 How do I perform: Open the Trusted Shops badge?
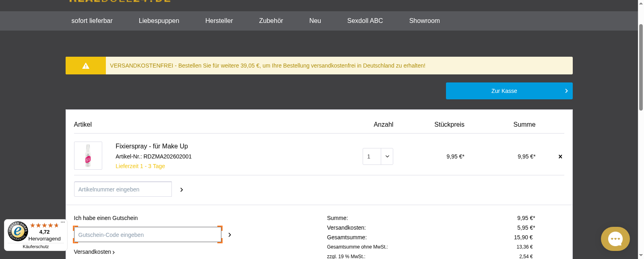pos(35,235)
